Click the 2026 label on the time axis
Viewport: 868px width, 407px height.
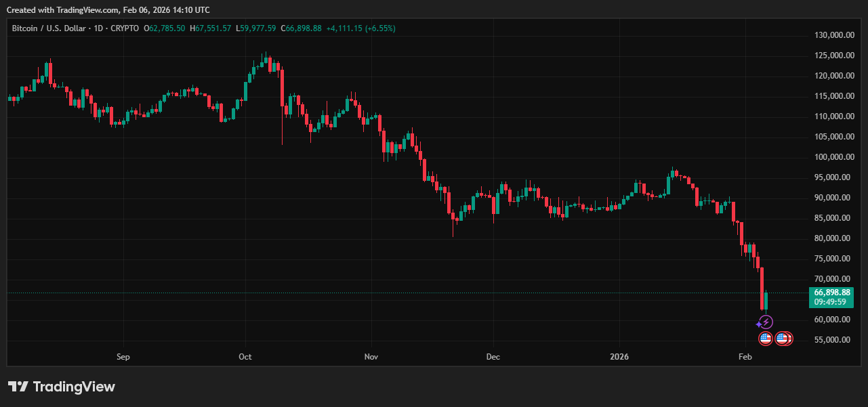(619, 356)
